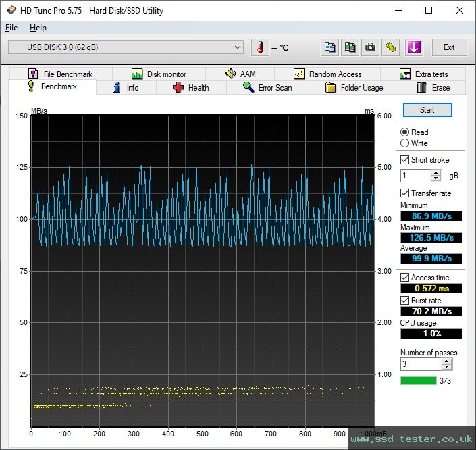The image size is (476, 450).
Task: Open the Info tab
Action: (x=126, y=88)
